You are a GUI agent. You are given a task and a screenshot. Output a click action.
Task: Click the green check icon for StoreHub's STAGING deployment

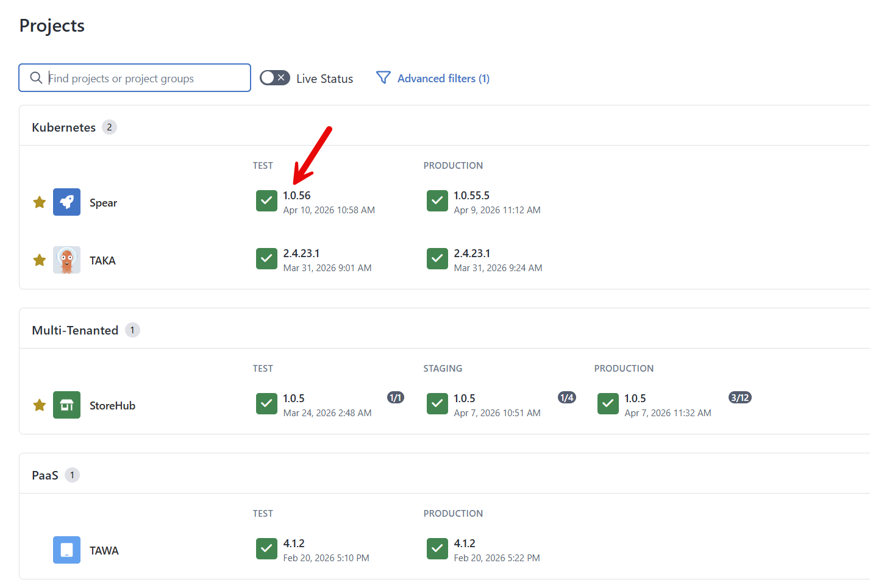[437, 403]
